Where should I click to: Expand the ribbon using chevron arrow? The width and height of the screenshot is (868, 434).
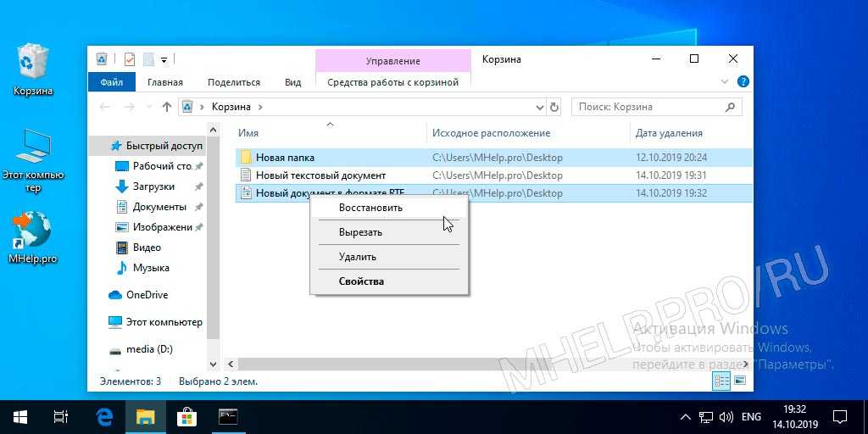point(725,82)
